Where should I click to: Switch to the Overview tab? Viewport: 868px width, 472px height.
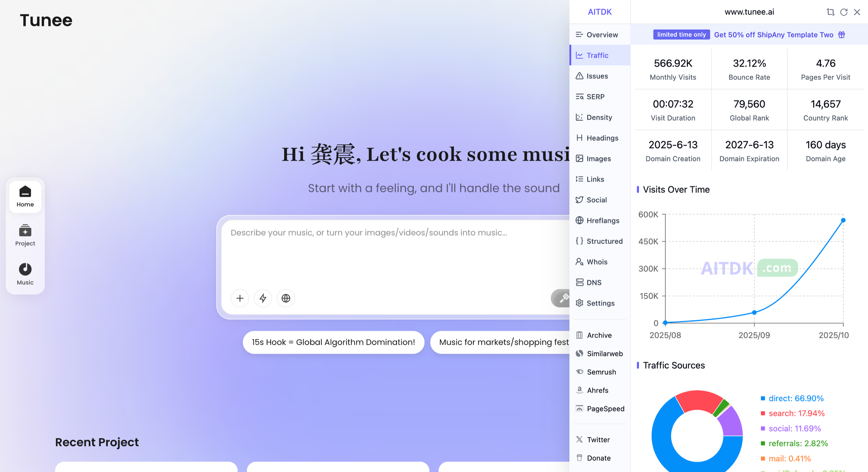point(601,35)
